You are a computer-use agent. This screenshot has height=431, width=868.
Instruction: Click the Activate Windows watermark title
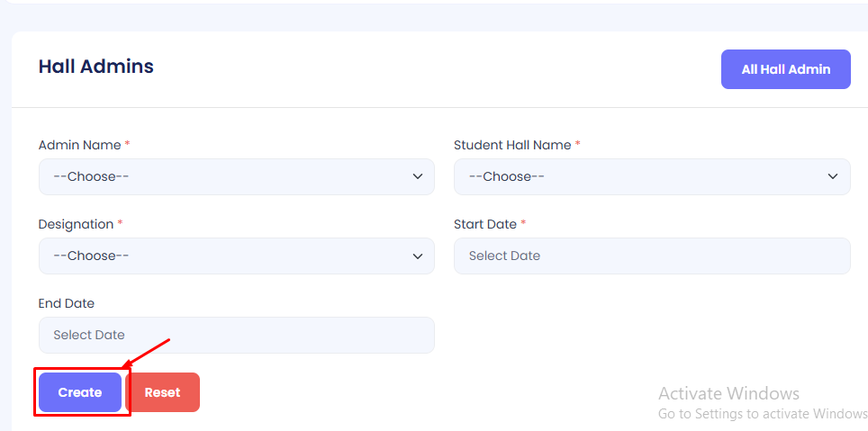[x=728, y=393]
